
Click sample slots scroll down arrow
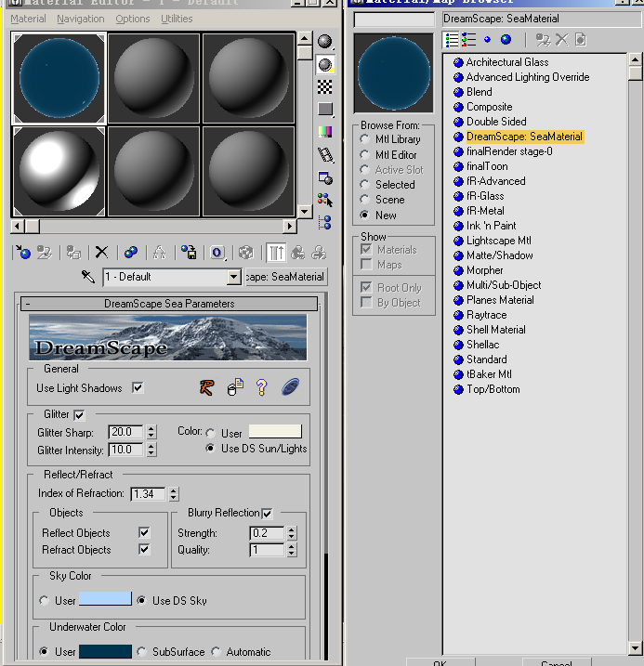point(304,211)
